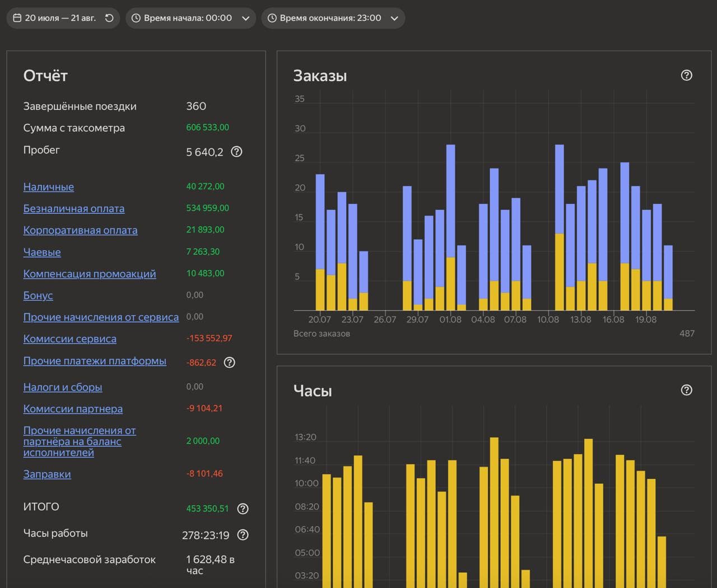Open help for the Часы chart

[687, 390]
